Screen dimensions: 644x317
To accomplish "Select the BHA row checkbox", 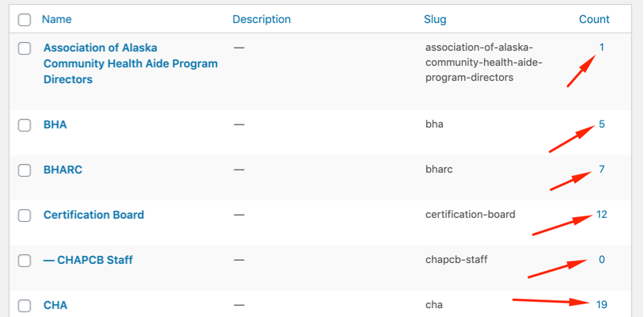I will pyautogui.click(x=24, y=125).
